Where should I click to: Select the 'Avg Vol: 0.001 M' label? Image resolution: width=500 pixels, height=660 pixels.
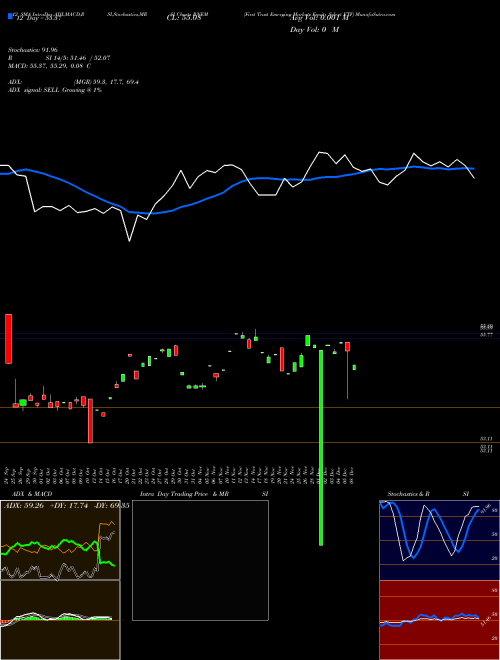click(x=319, y=19)
